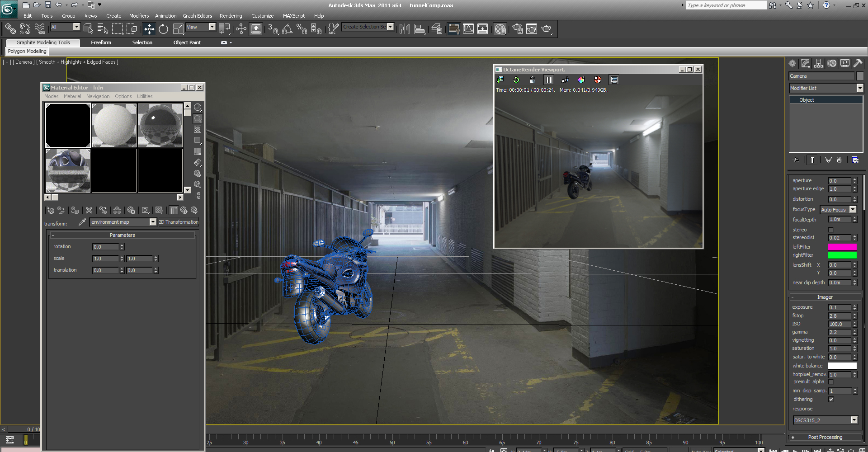Open the Mirror tool
This screenshot has width=868, height=452.
[x=405, y=29]
